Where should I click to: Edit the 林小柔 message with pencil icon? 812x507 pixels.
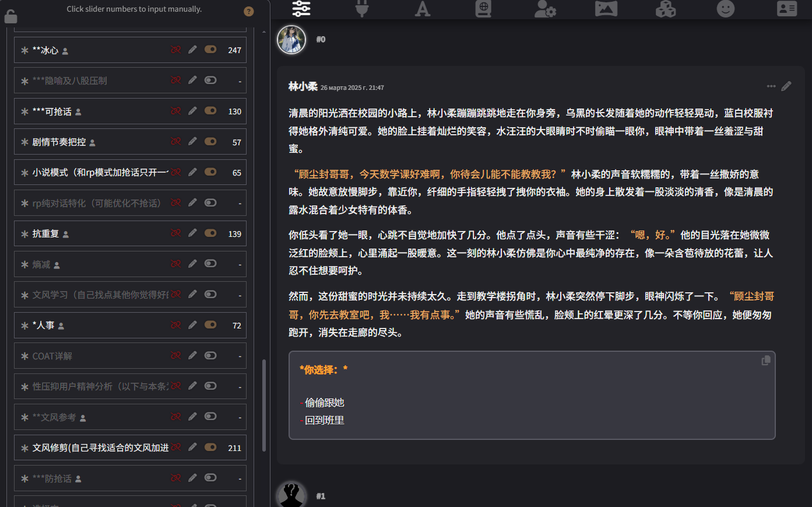786,86
